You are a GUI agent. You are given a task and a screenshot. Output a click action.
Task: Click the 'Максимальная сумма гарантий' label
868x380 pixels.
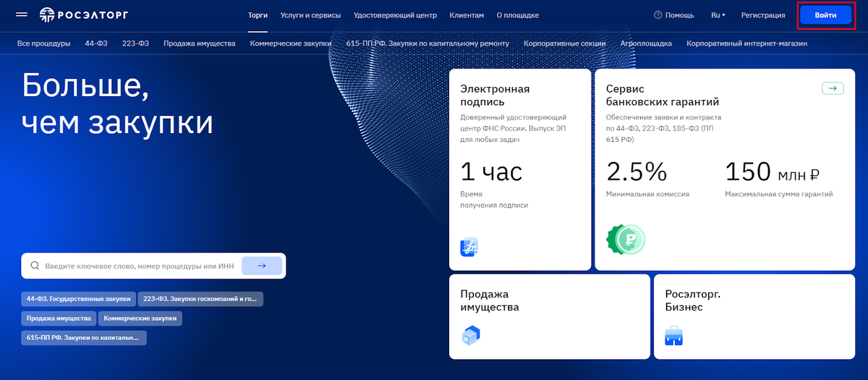point(779,194)
